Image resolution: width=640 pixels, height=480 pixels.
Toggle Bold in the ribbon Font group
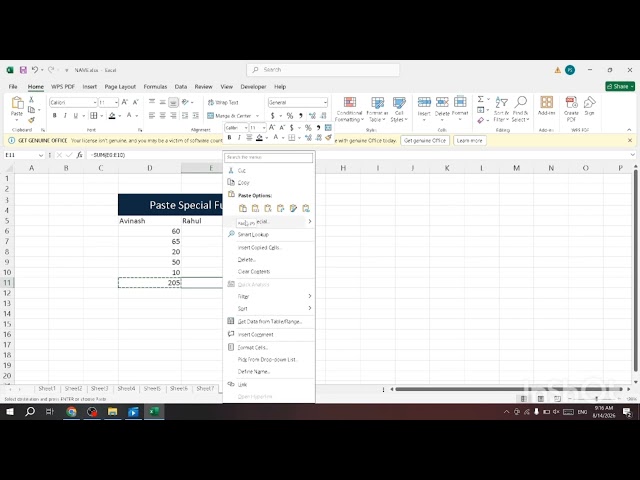coord(55,116)
